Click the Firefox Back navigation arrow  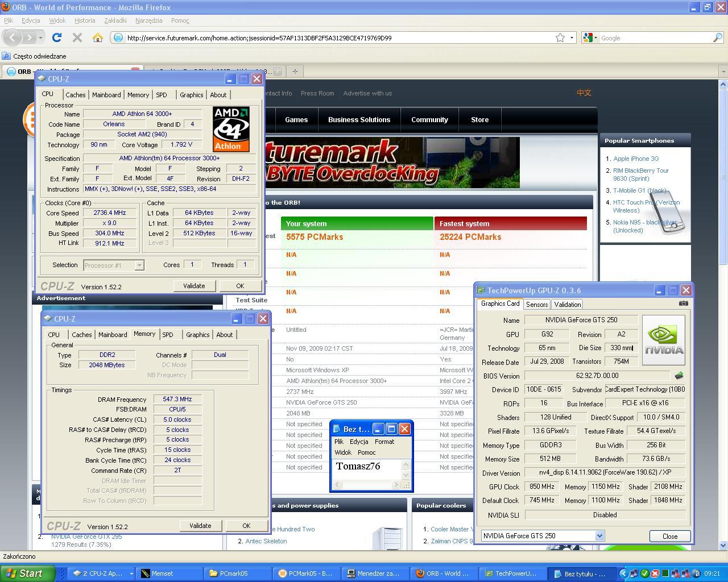click(x=13, y=38)
